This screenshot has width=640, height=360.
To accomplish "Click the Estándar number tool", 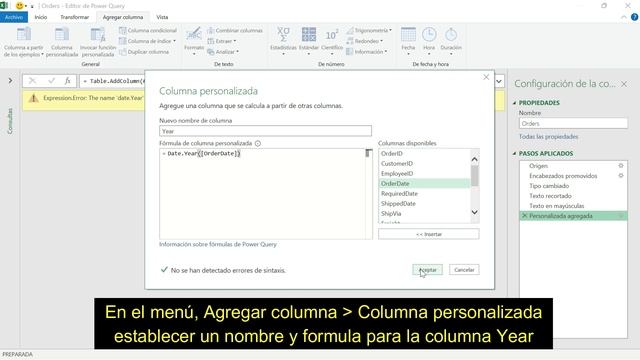I will click(x=309, y=41).
